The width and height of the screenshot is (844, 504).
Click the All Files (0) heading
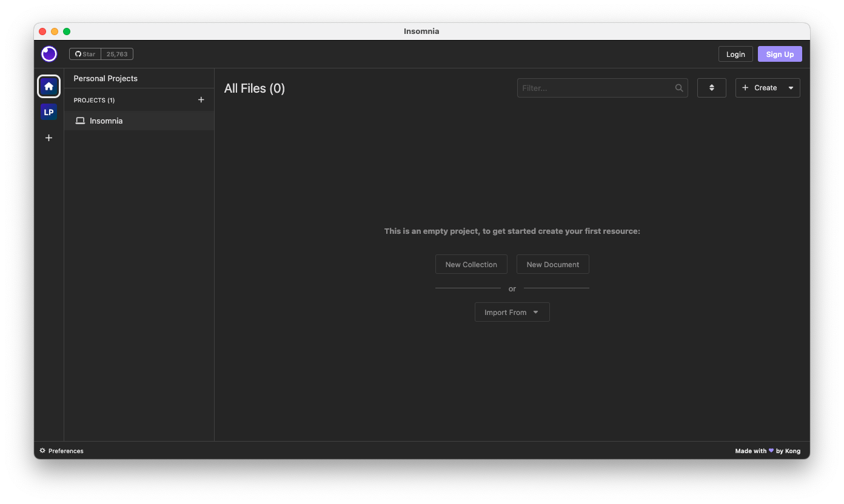tap(255, 88)
